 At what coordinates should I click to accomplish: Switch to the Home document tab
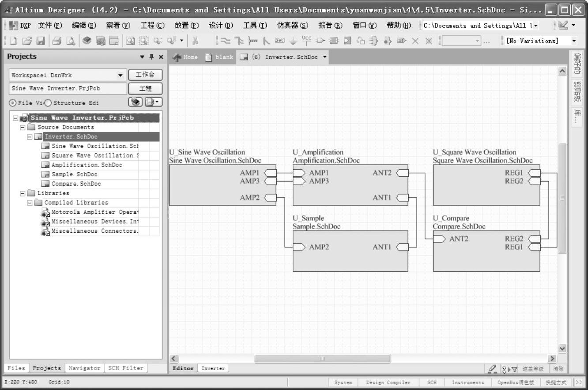click(x=185, y=57)
